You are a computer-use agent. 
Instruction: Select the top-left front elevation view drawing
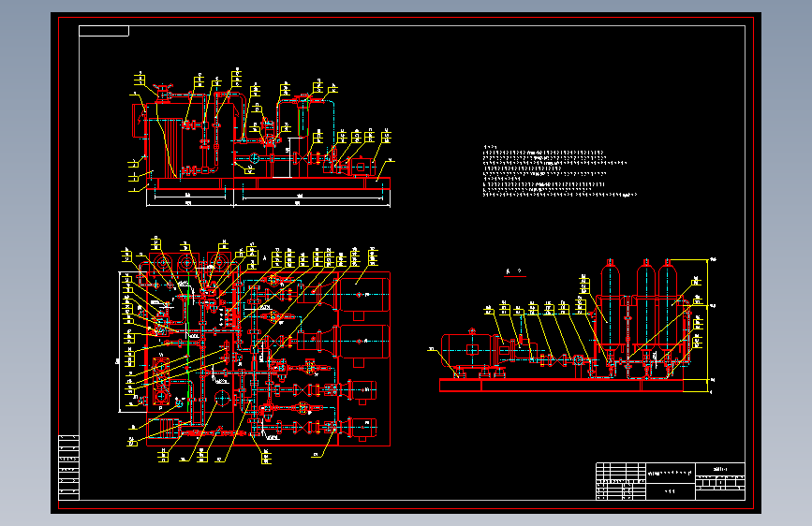[x=261, y=138]
